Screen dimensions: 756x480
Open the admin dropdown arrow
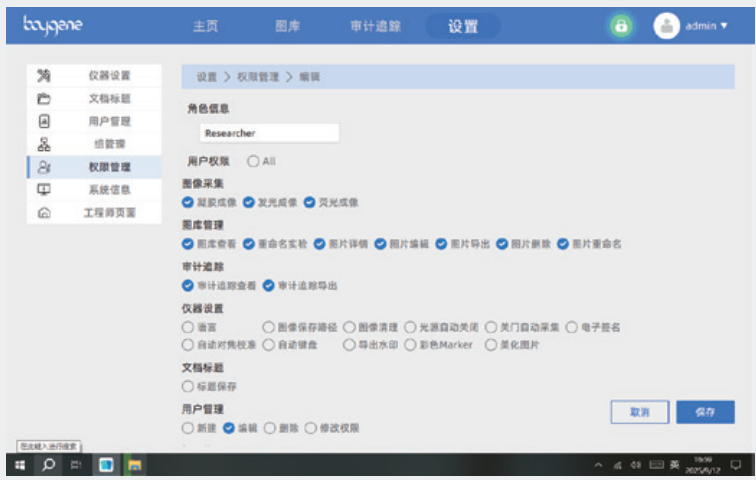pos(724,26)
